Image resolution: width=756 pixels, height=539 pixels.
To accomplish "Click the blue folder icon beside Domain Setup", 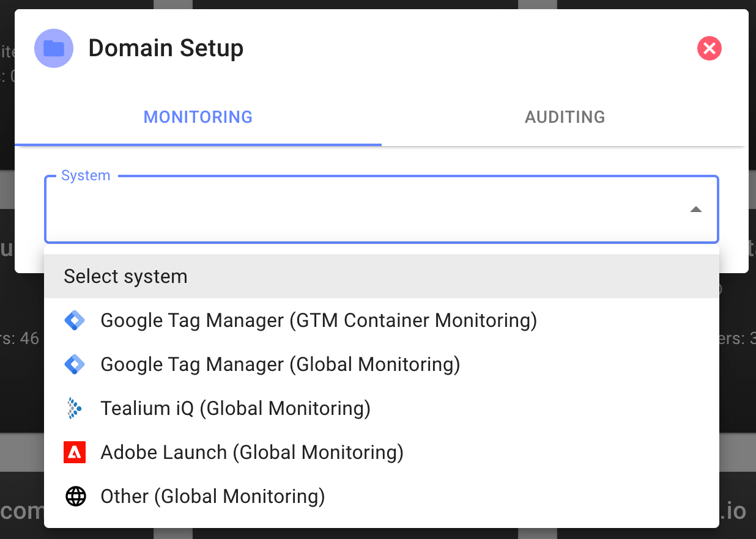I will click(x=54, y=48).
